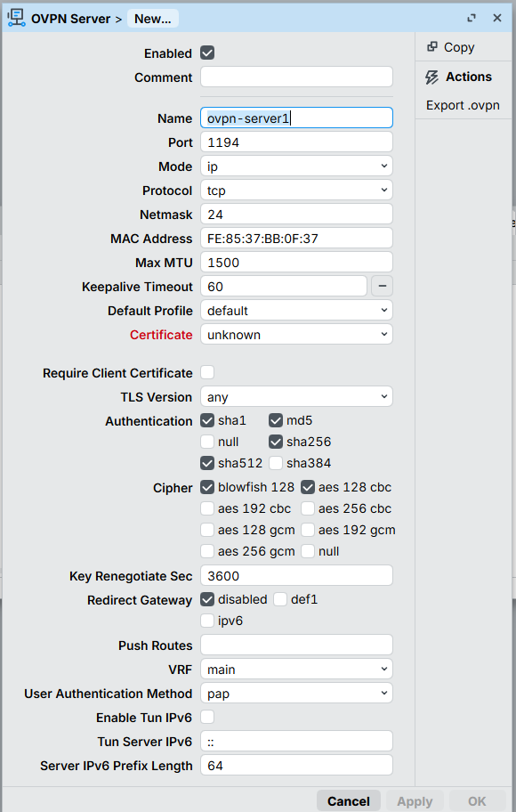Check Redirect Gateway def1 option
The image size is (516, 812).
pyautogui.click(x=280, y=600)
